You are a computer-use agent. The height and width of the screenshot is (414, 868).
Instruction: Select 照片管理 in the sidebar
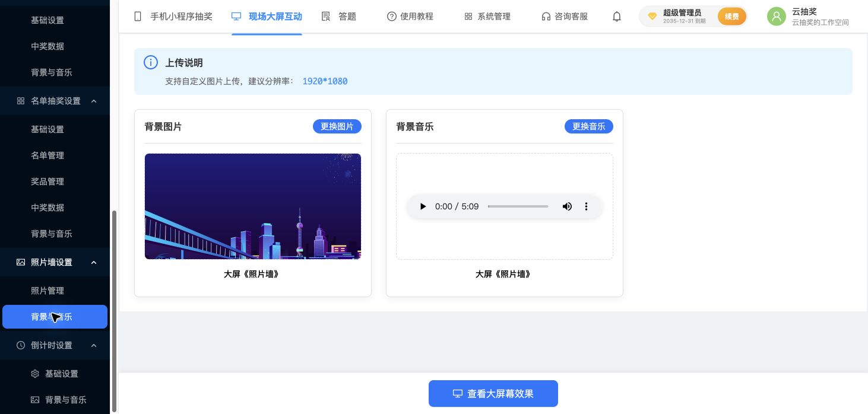tap(47, 291)
